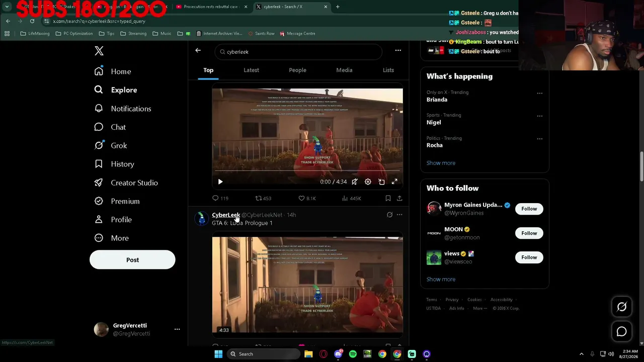Switch to the People search tab
This screenshot has width=644, height=362.
[297, 70]
